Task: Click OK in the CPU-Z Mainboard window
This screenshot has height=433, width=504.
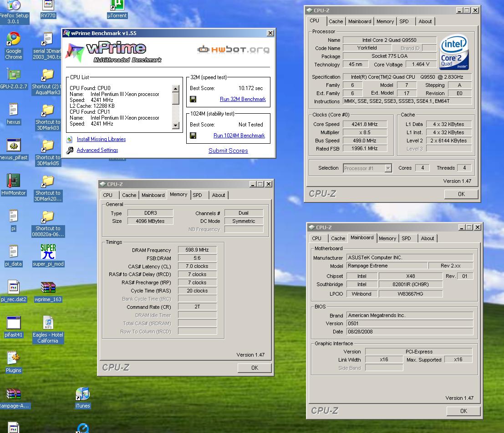Action: 463,411
